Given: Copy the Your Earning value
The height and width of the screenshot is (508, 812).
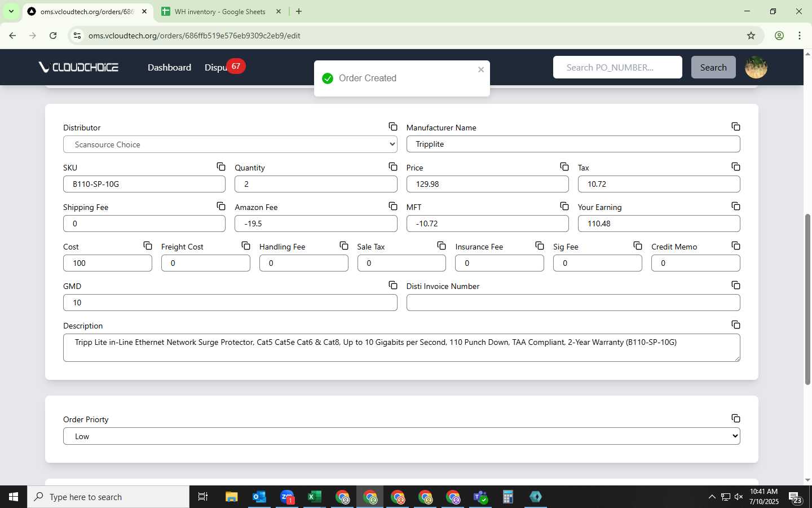Looking at the screenshot, I should tap(736, 206).
